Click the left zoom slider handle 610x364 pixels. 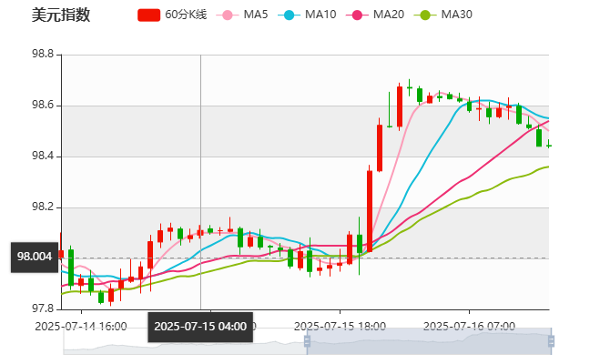coord(307,341)
